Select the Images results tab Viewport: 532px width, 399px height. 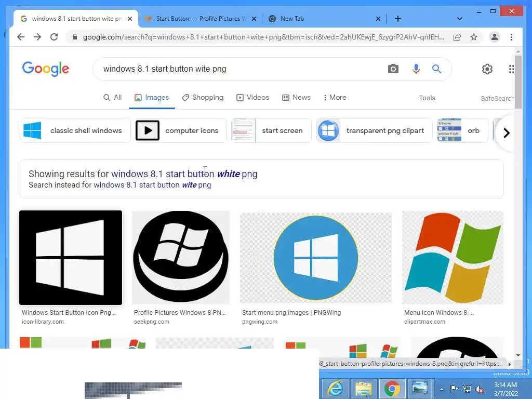pyautogui.click(x=152, y=98)
